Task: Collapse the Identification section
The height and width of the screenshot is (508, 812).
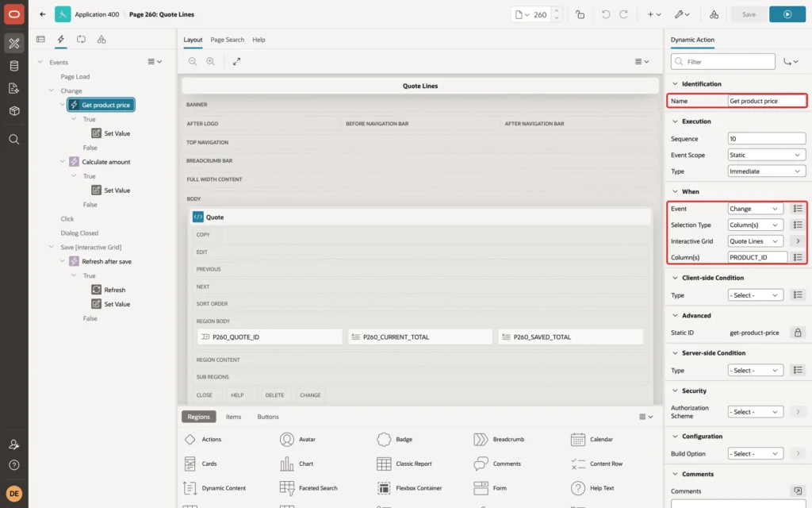Action: (675, 83)
